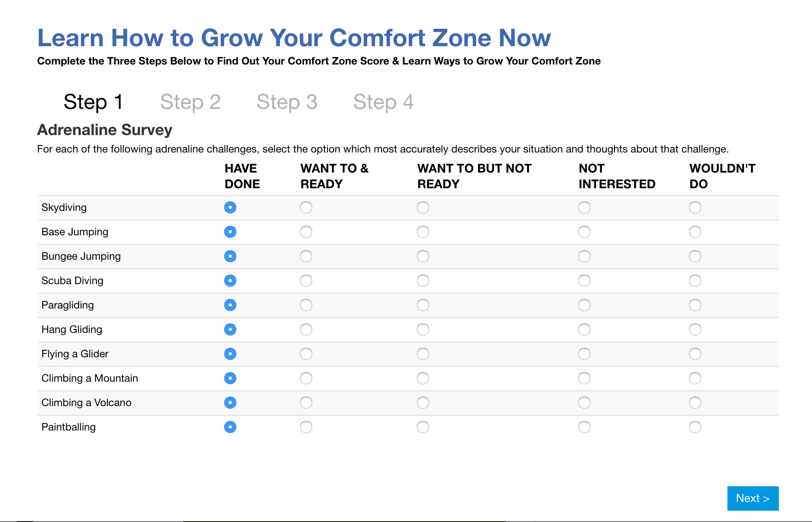Select 'Want To But Not Ready' for Scuba Diving
The width and height of the screenshot is (812, 522).
click(x=423, y=281)
